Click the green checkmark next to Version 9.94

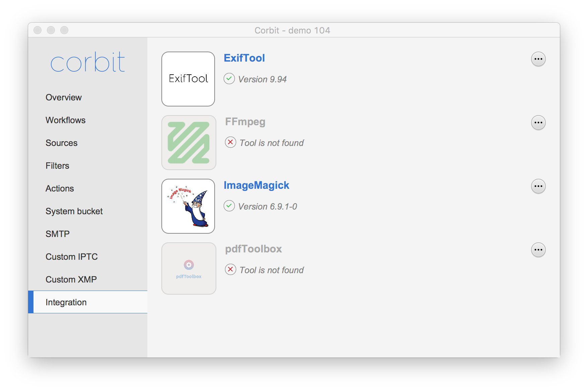229,79
